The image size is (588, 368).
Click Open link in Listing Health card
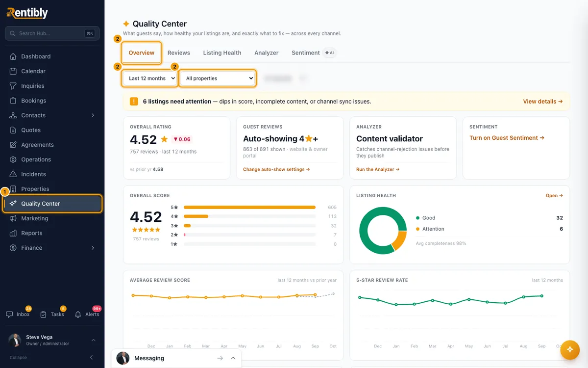click(554, 195)
